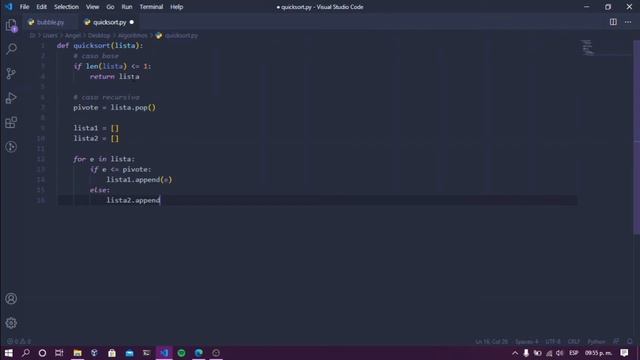
Task: Open File Explorer from taskbar
Action: click(77, 353)
